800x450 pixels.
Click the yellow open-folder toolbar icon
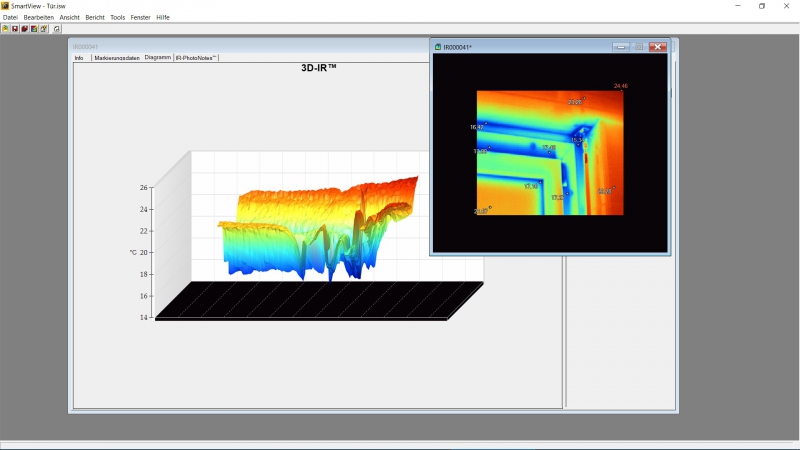(5, 29)
